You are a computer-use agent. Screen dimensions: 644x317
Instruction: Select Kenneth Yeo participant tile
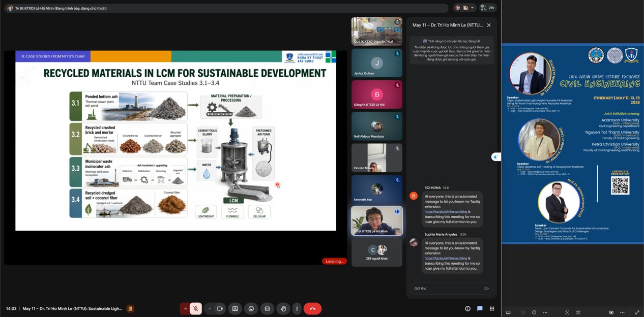point(376,189)
